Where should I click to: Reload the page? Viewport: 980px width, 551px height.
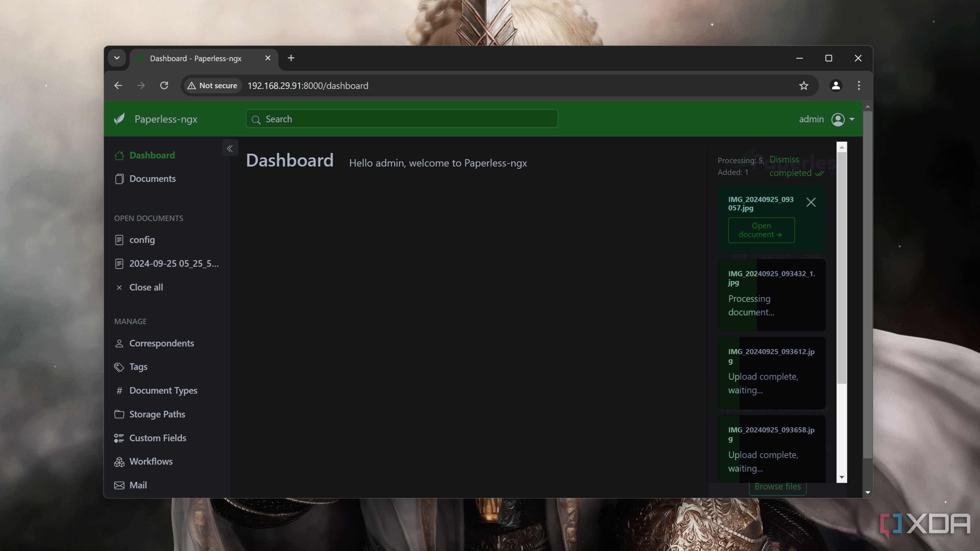(x=164, y=85)
